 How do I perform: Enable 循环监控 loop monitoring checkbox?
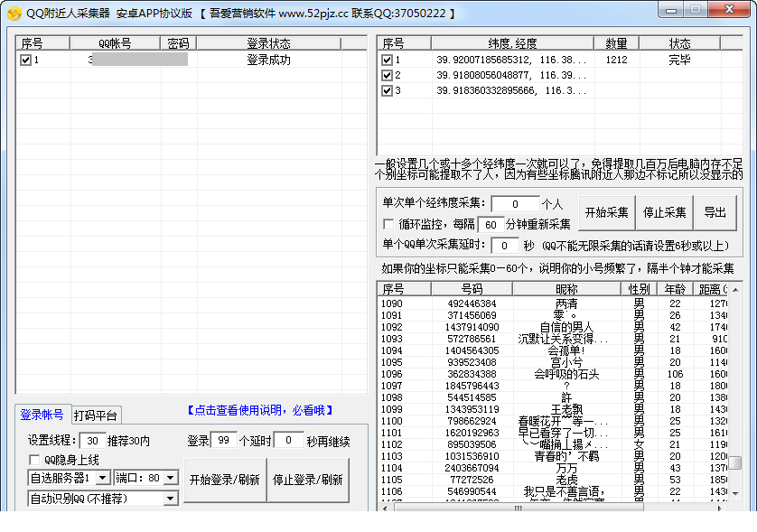click(388, 224)
